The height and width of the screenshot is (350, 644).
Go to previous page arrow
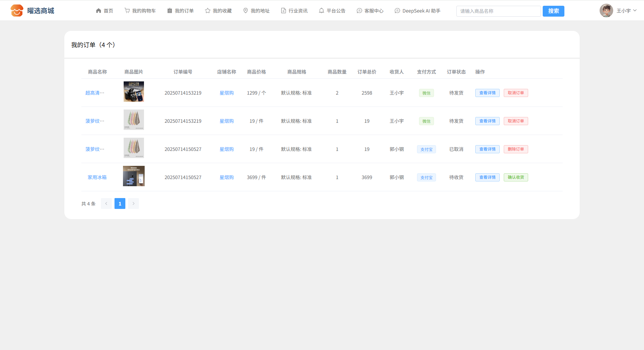pyautogui.click(x=106, y=203)
